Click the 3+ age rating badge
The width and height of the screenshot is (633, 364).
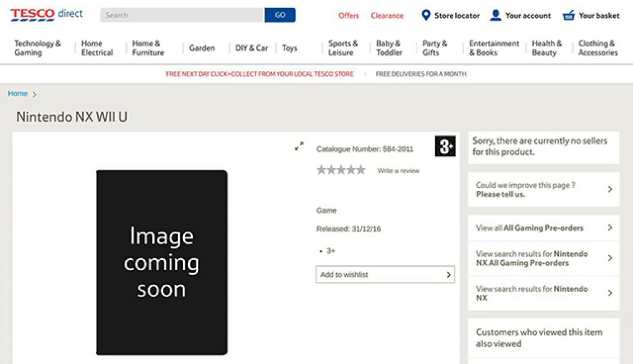(x=445, y=146)
